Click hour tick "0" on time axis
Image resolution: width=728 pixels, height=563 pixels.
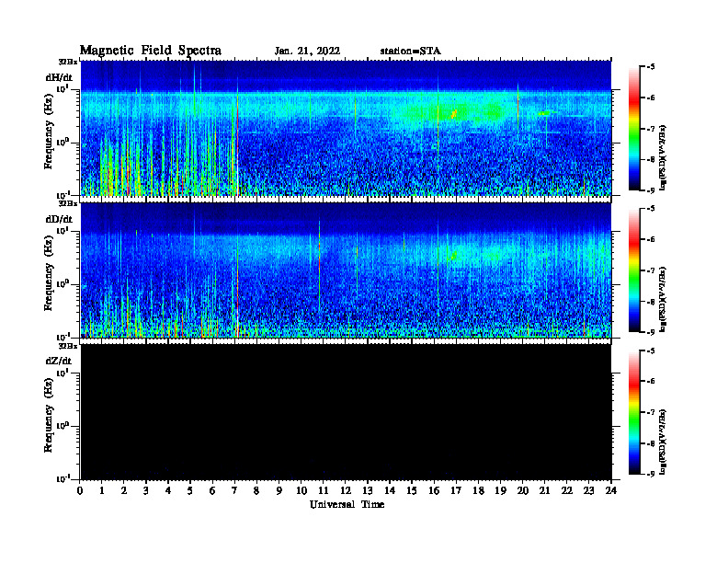80,491
